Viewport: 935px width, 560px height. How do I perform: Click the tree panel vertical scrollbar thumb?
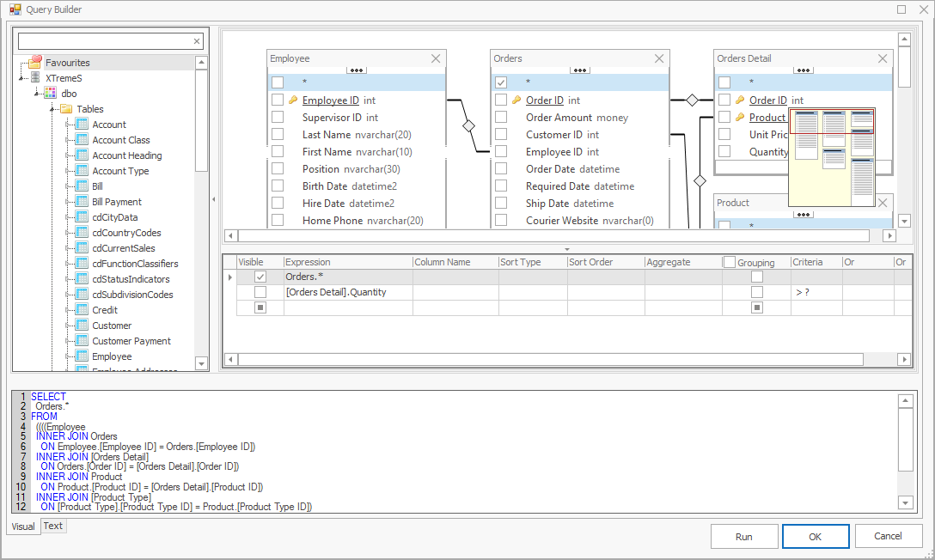201,120
